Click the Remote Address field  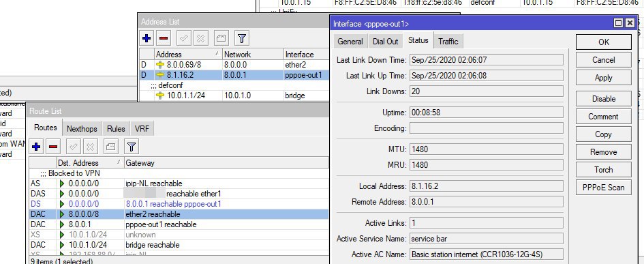[x=487, y=202]
